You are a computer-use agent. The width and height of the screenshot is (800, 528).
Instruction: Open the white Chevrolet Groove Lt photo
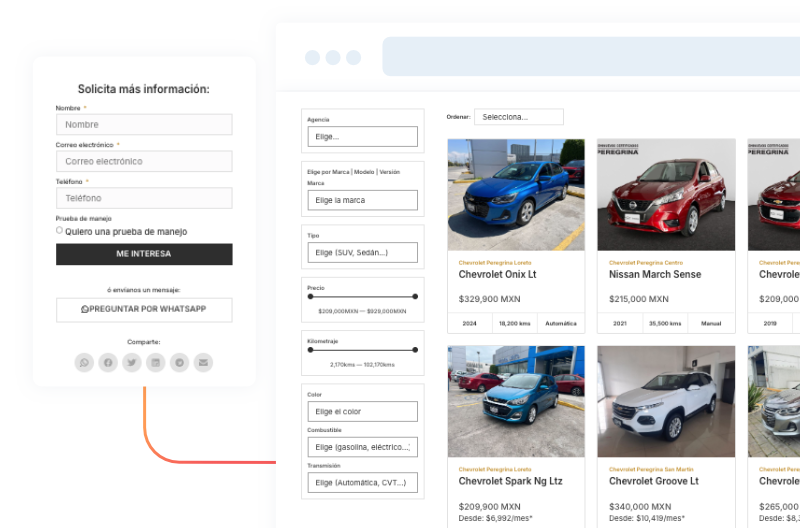pos(666,401)
